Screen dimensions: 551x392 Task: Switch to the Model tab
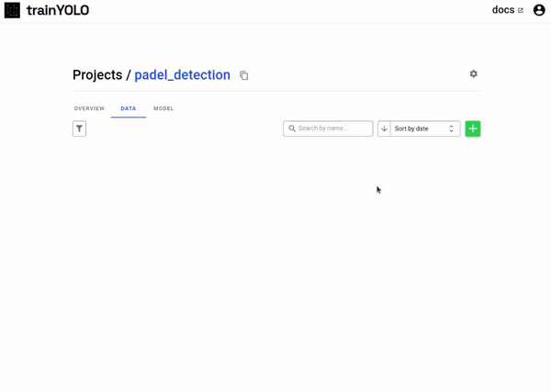[x=163, y=108]
